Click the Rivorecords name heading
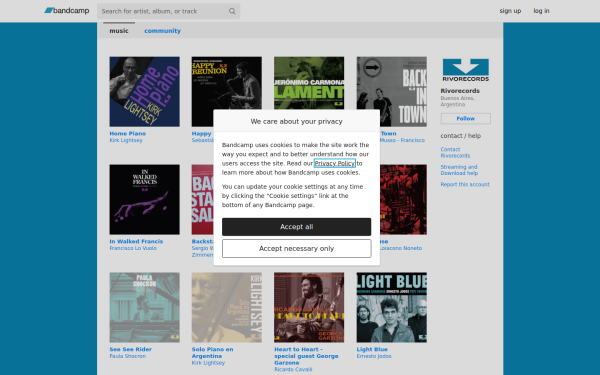Image resolution: width=600 pixels, height=375 pixels. point(460,91)
